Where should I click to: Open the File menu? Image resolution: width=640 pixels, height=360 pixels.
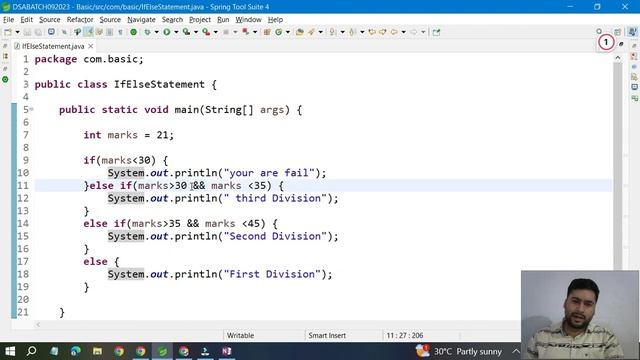[8, 20]
